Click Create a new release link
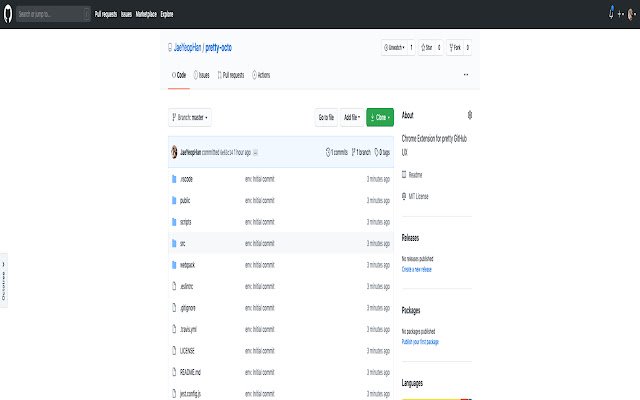This screenshot has width=640, height=400. [416, 269]
